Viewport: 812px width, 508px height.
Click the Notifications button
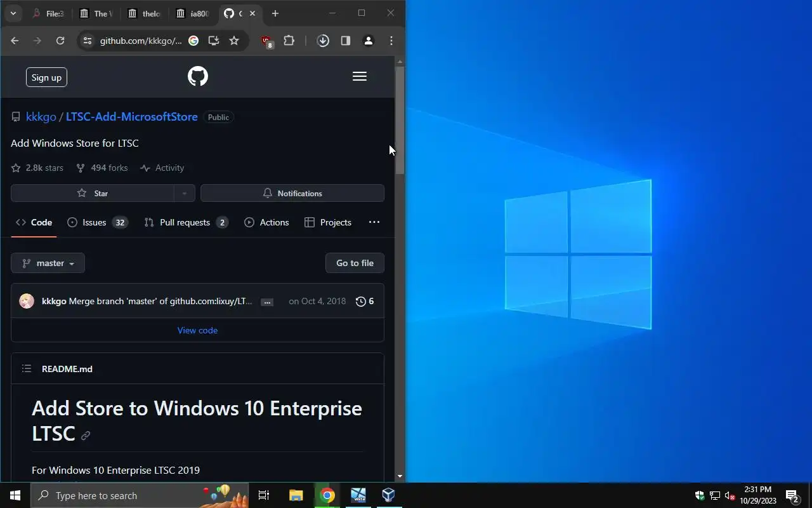point(292,193)
